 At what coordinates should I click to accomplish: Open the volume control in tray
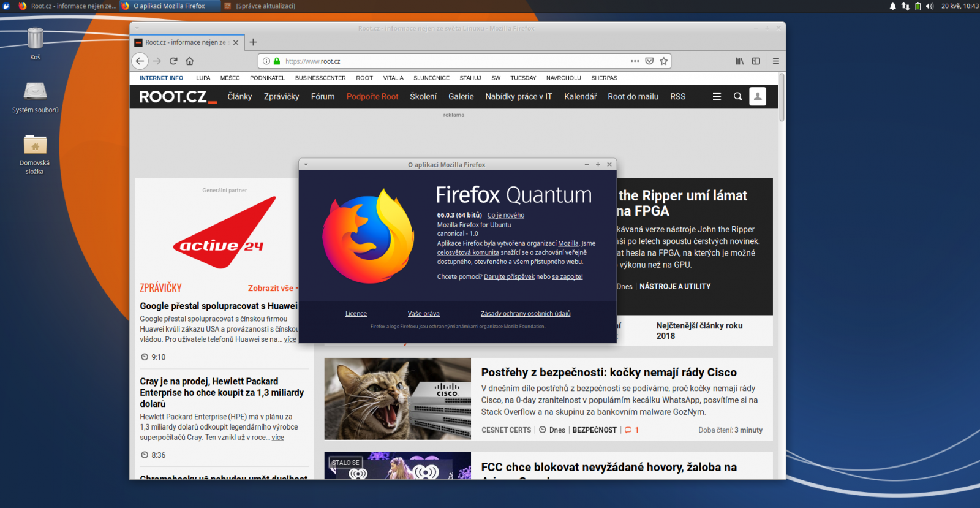(x=929, y=6)
